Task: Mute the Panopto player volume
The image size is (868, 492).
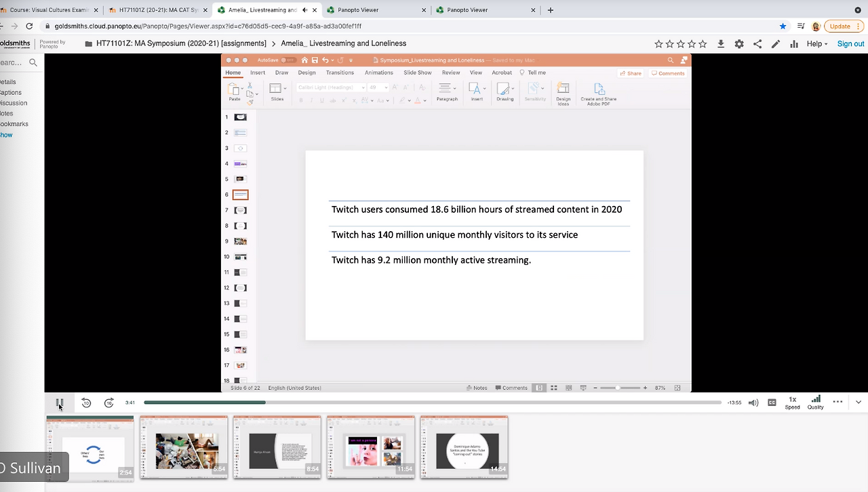Action: coord(753,403)
